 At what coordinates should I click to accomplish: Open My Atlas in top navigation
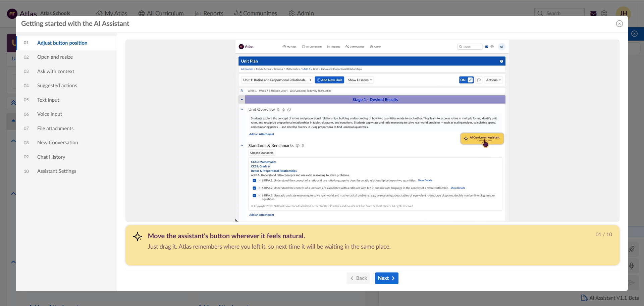pos(112,13)
